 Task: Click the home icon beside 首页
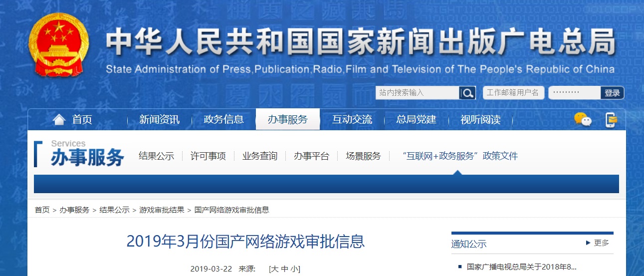(x=59, y=120)
